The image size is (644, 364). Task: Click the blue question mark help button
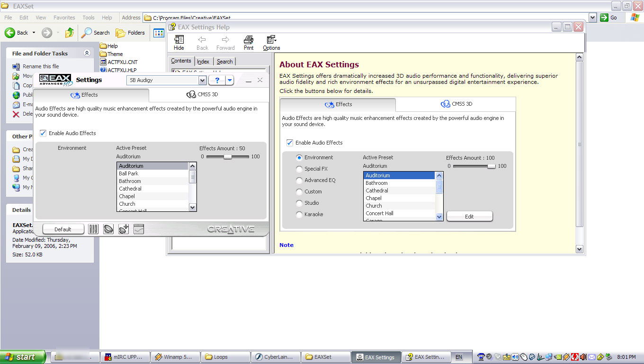pyautogui.click(x=217, y=80)
